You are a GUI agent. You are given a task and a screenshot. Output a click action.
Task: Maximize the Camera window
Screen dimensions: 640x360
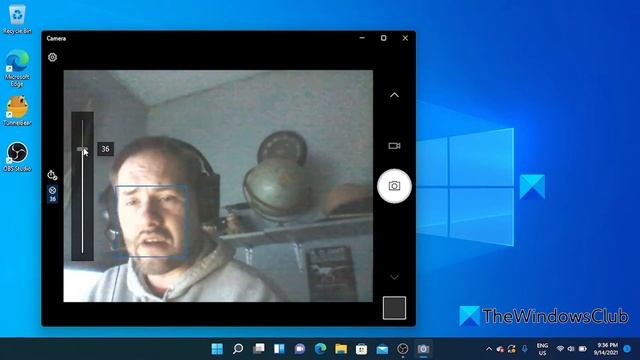(383, 38)
